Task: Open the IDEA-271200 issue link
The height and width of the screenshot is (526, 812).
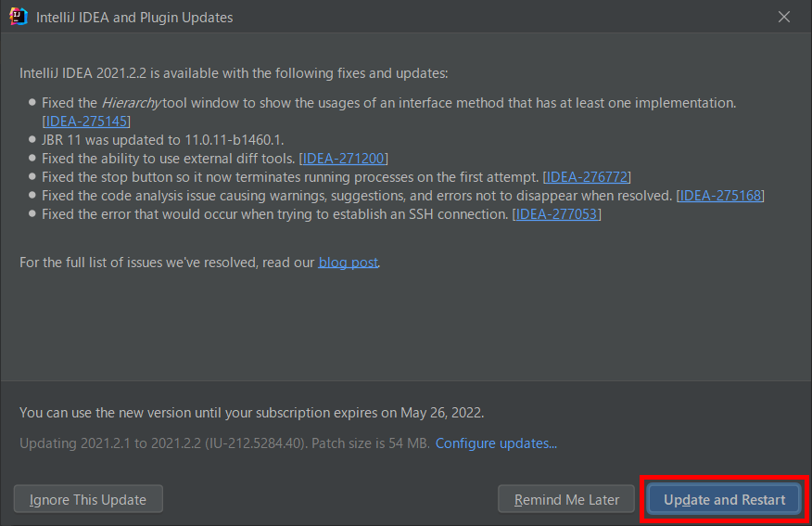Action: click(x=343, y=159)
